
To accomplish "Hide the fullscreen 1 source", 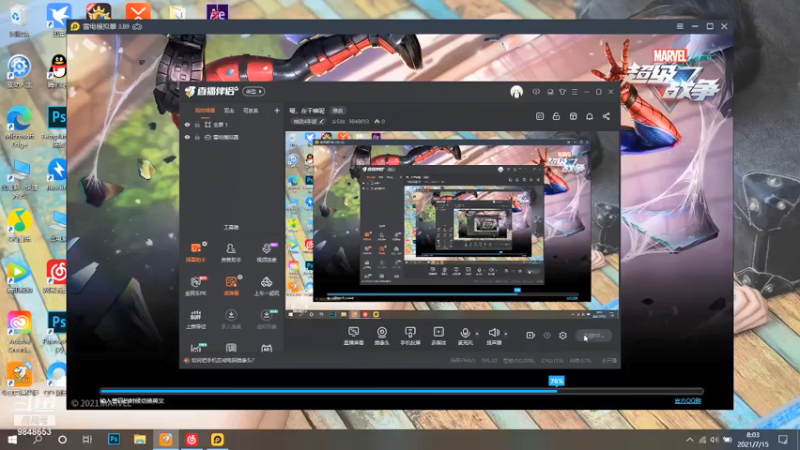I will click(x=187, y=124).
